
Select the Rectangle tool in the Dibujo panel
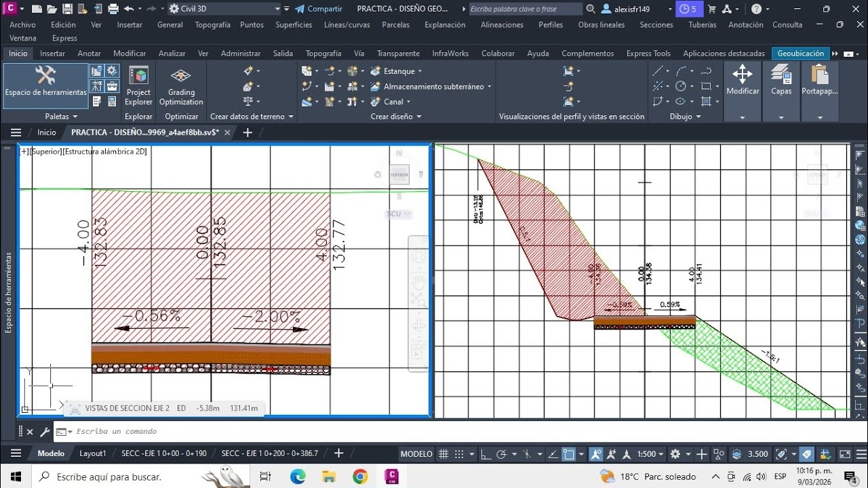[x=706, y=86]
